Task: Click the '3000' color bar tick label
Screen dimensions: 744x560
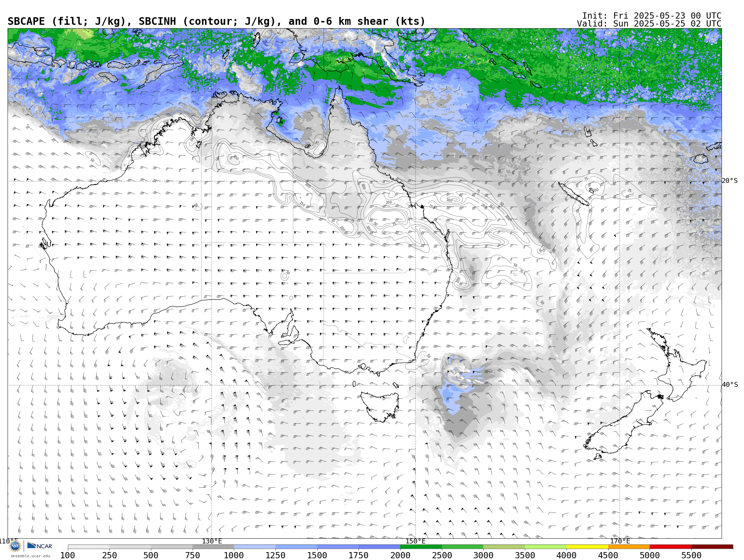Action: point(483,556)
